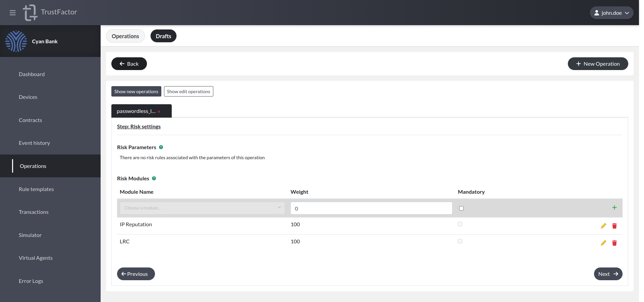Enable Mandatory for the LRC module

pyautogui.click(x=460, y=241)
